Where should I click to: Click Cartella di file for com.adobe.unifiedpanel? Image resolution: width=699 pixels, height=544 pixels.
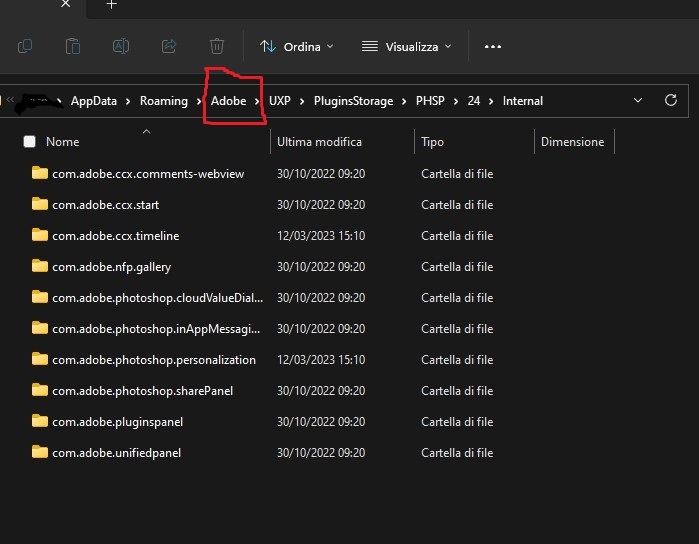(457, 453)
